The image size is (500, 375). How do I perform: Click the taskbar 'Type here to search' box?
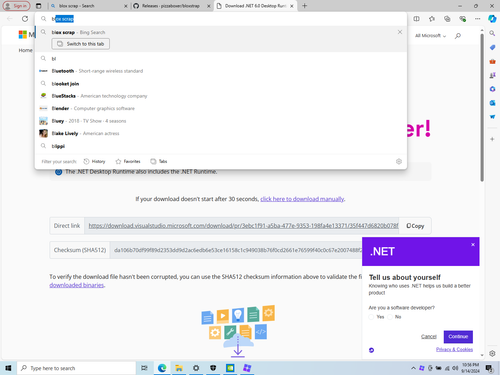pos(76,368)
